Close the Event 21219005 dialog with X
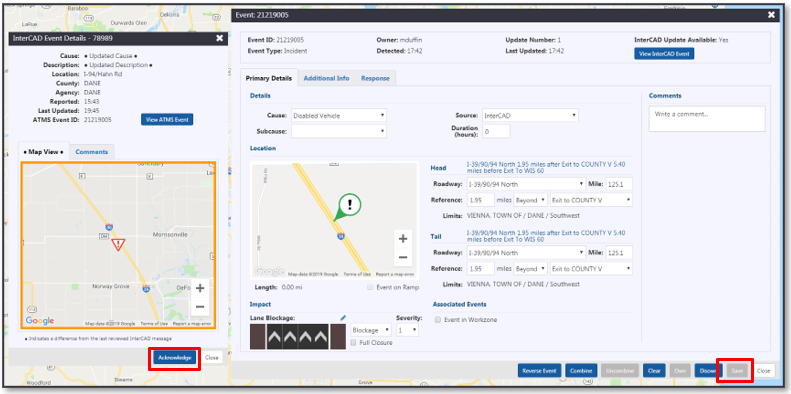791x394 pixels. 771,15
